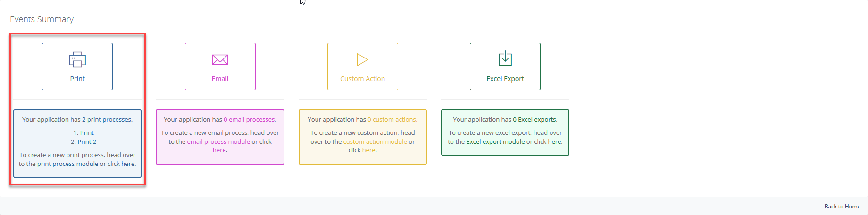Open the '0 custom actions' link
Screen dimensions: 868x215
[x=392, y=120]
